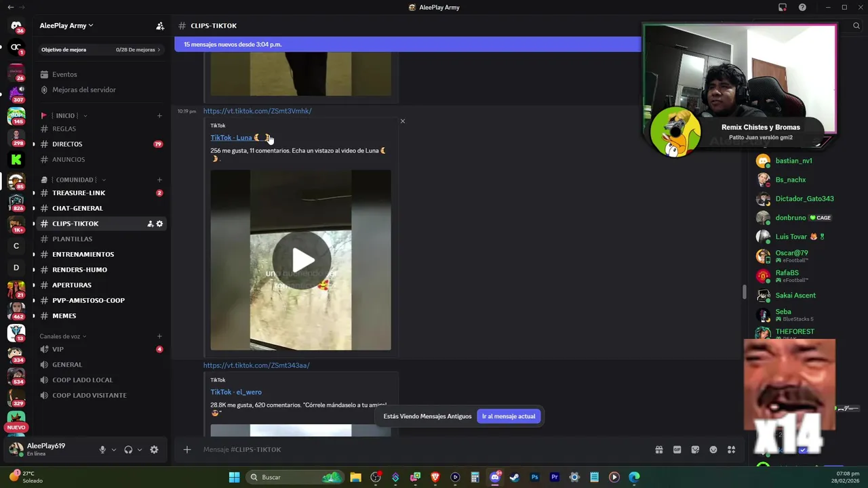Add channel to COMUNIDAD with plus
This screenshot has height=488, width=868.
pos(159,180)
